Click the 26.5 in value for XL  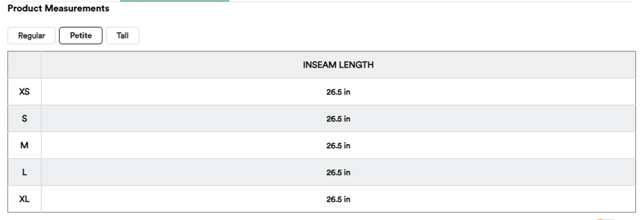[x=338, y=199]
